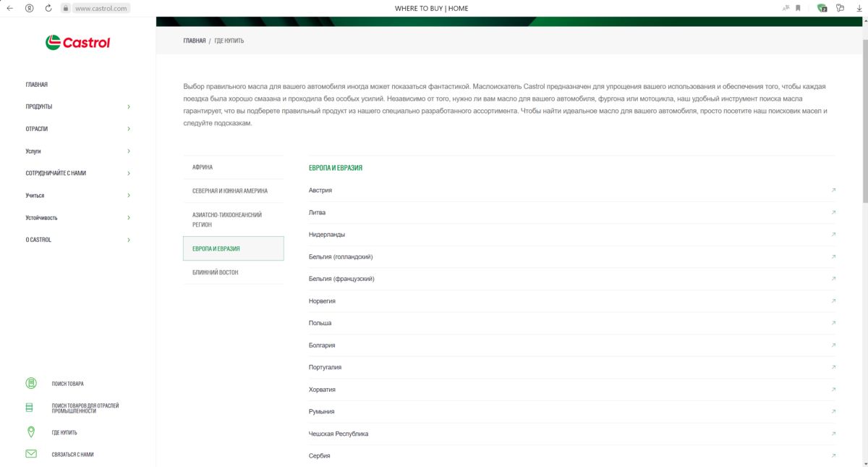Bookmark this page with bookmark icon
868x467 pixels.
(x=798, y=8)
